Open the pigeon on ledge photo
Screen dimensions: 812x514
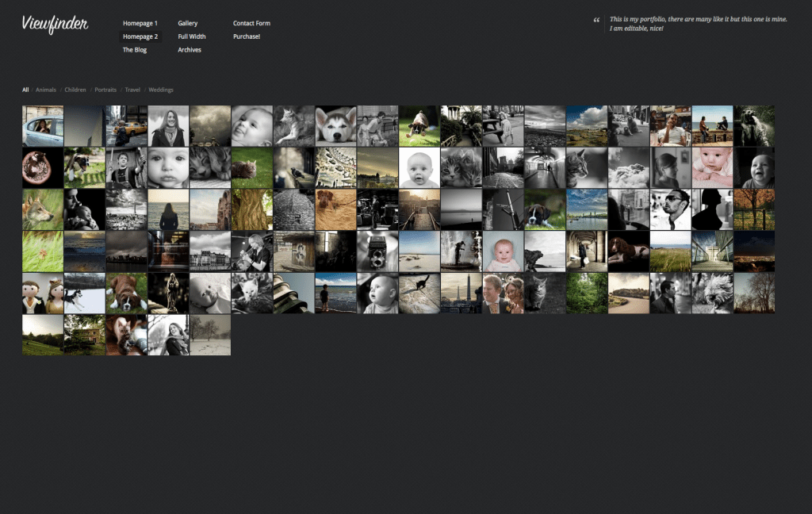pyautogui.click(x=293, y=168)
